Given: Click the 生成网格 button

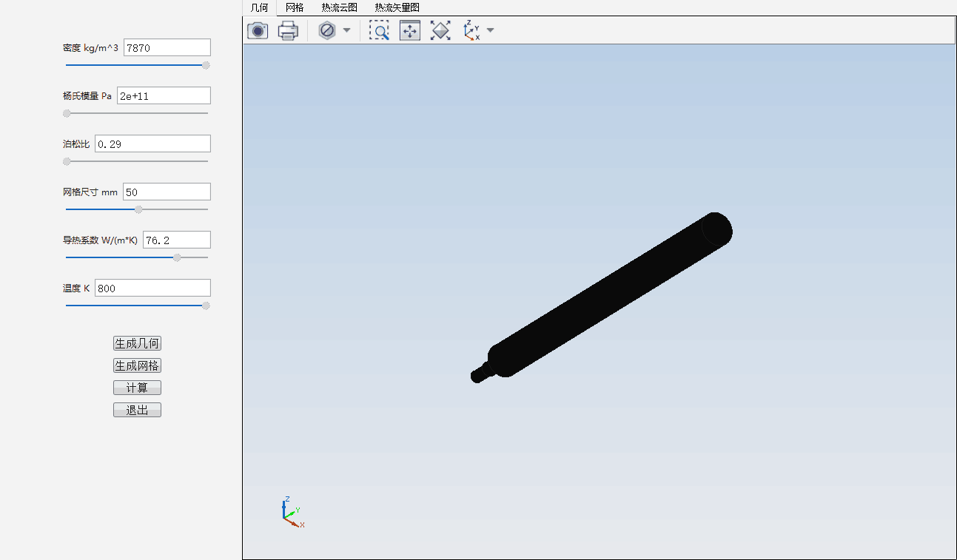Looking at the screenshot, I should (x=137, y=365).
